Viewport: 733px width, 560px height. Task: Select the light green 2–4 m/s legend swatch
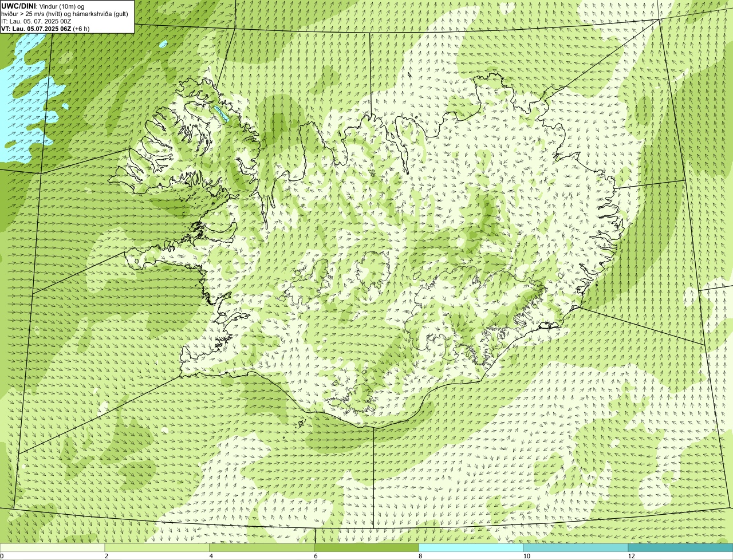coord(157,547)
